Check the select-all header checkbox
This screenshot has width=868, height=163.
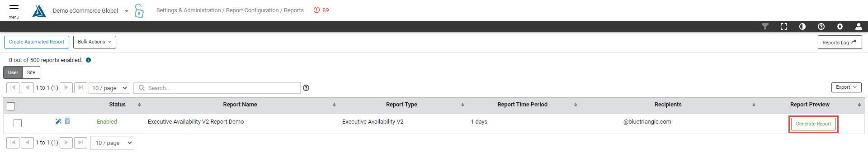pos(11,106)
